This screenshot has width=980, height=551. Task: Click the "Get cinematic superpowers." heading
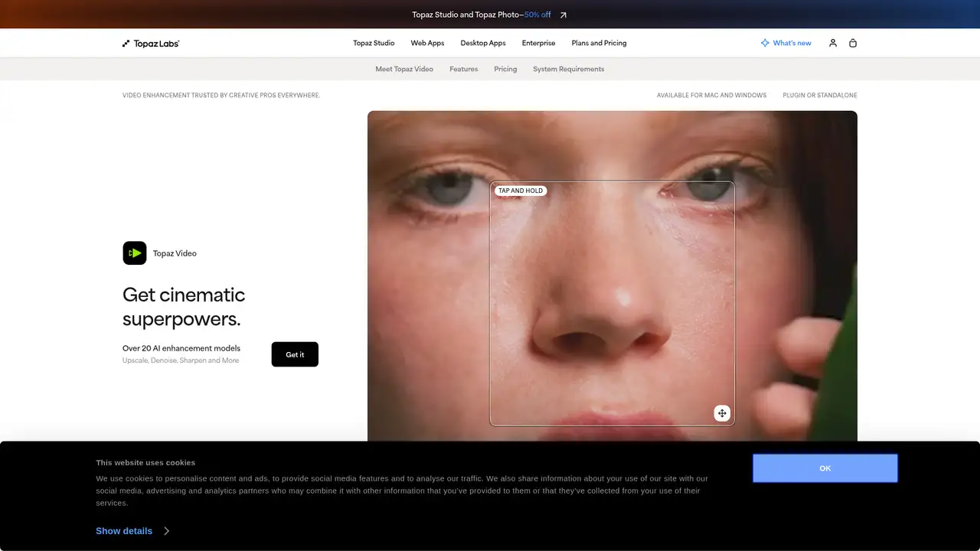point(184,307)
